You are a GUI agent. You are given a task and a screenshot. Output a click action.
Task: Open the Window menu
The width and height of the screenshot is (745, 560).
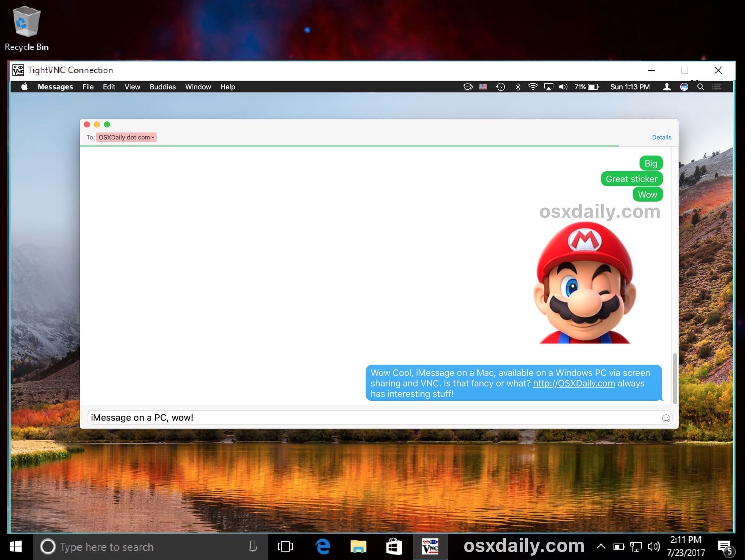[198, 87]
